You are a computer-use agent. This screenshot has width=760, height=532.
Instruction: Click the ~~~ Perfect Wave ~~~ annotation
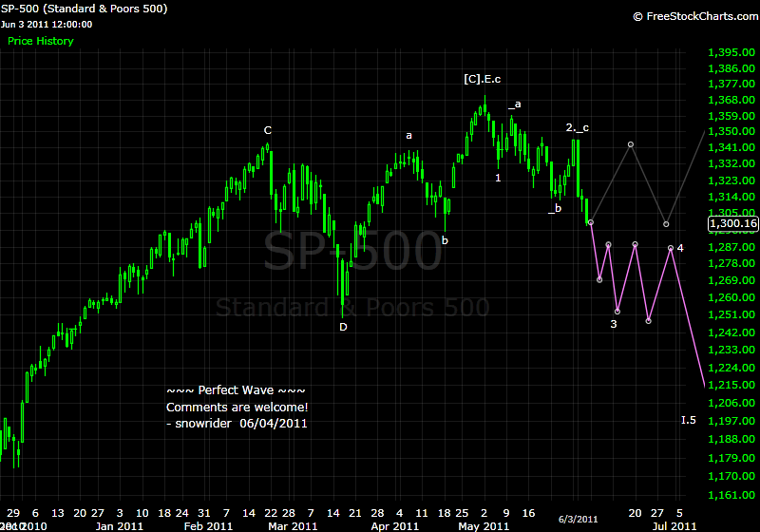[236, 390]
